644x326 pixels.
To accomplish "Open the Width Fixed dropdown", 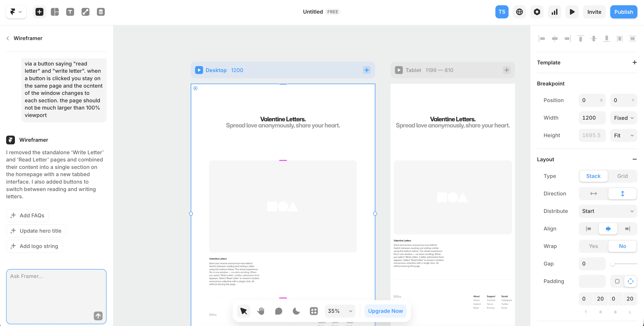I will pyautogui.click(x=623, y=118).
